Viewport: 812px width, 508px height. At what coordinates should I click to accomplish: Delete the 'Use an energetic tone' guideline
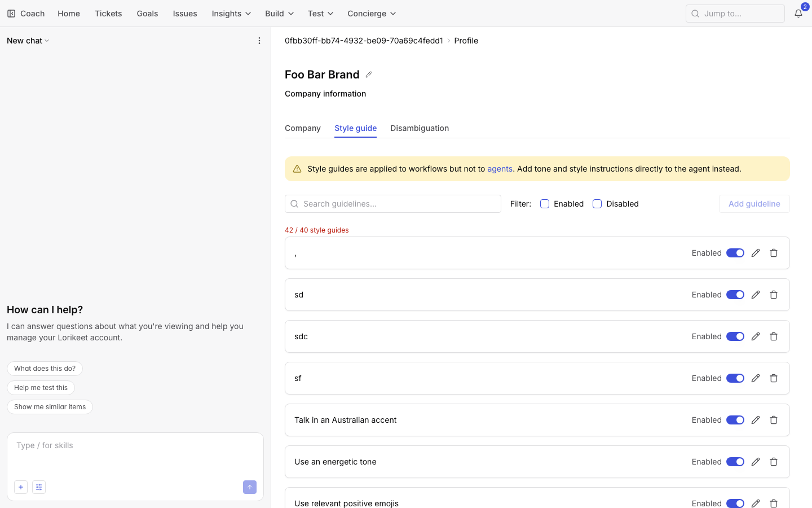point(774,462)
